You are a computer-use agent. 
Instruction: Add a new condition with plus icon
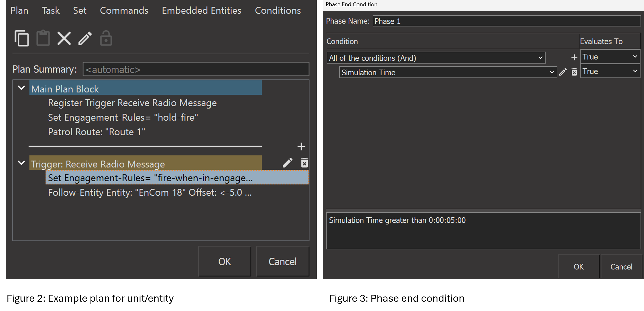pyautogui.click(x=574, y=57)
